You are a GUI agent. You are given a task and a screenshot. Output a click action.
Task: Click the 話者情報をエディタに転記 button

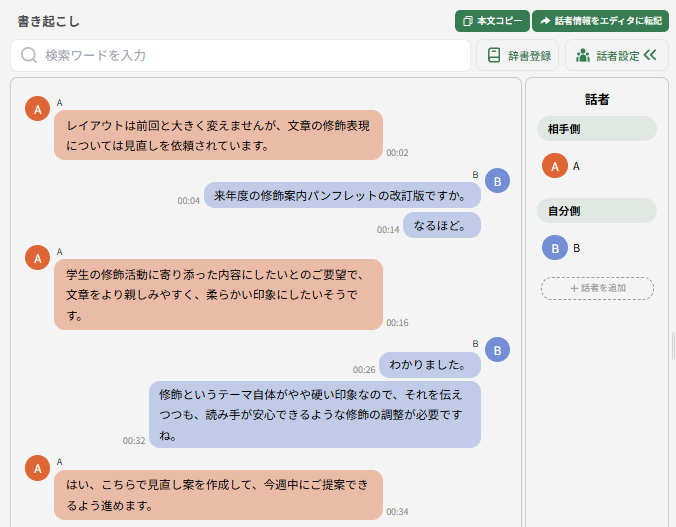click(x=600, y=21)
